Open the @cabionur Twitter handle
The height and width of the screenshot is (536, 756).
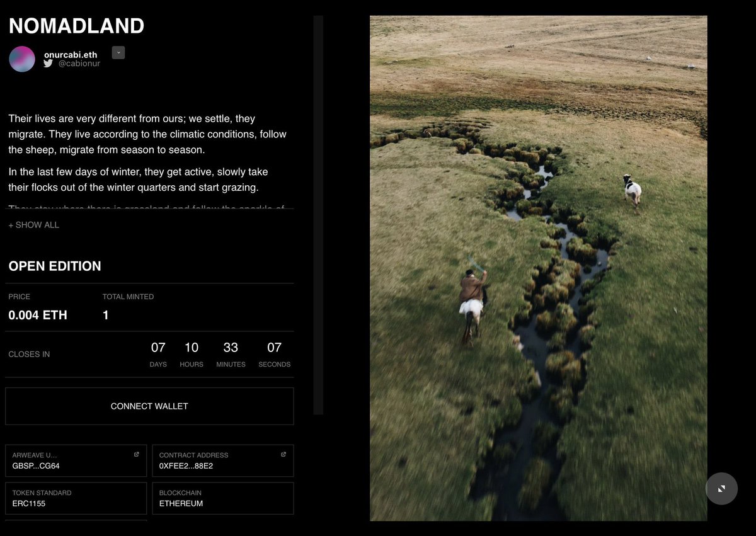coord(79,64)
